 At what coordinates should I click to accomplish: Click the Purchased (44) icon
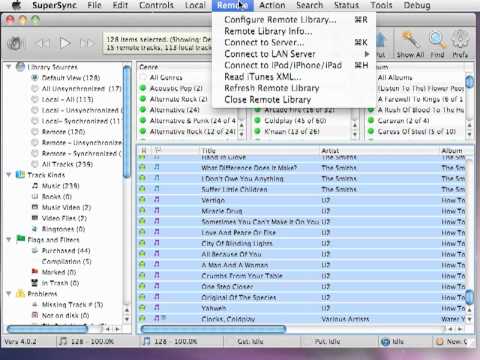tap(35, 250)
